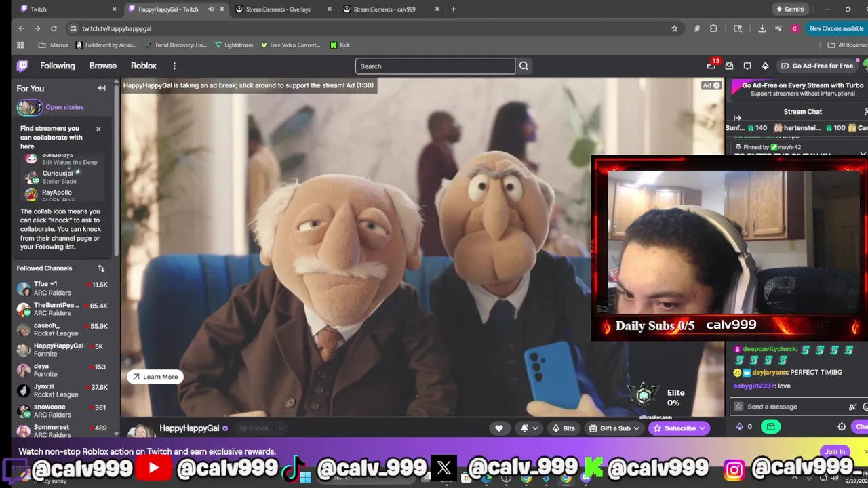Open the Twitch inbox icon

(x=729, y=66)
